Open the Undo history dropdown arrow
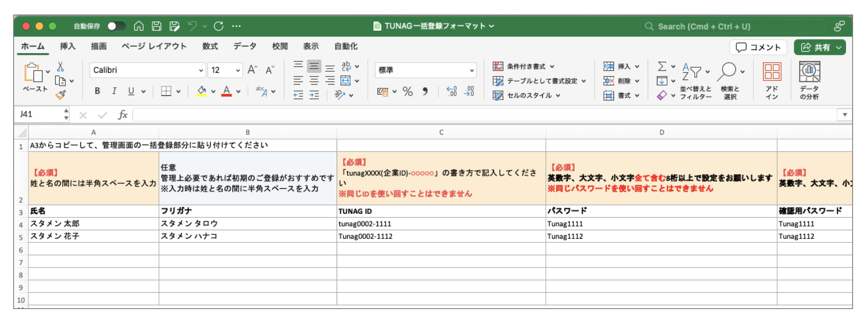Viewport: 868px width, 324px height. (205, 26)
